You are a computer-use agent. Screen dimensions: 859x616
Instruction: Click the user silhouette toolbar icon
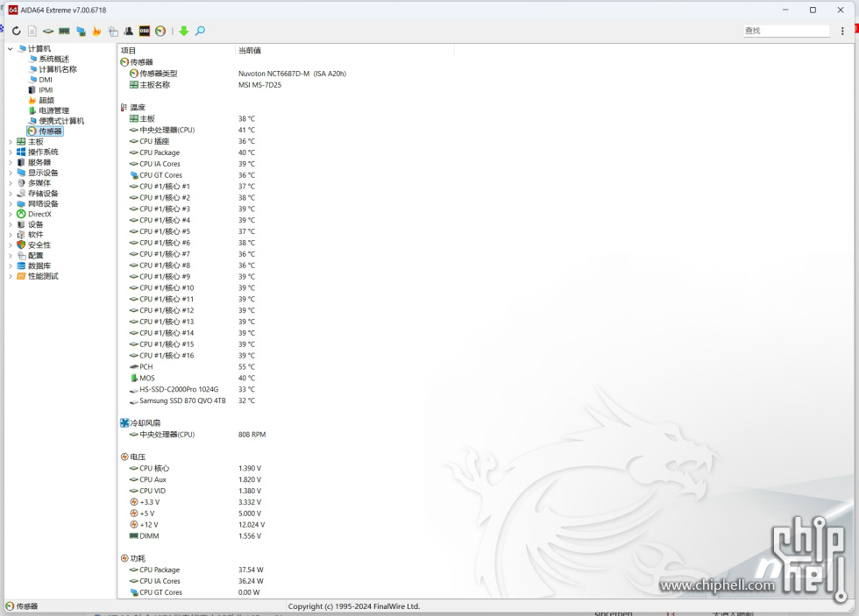pyautogui.click(x=129, y=32)
